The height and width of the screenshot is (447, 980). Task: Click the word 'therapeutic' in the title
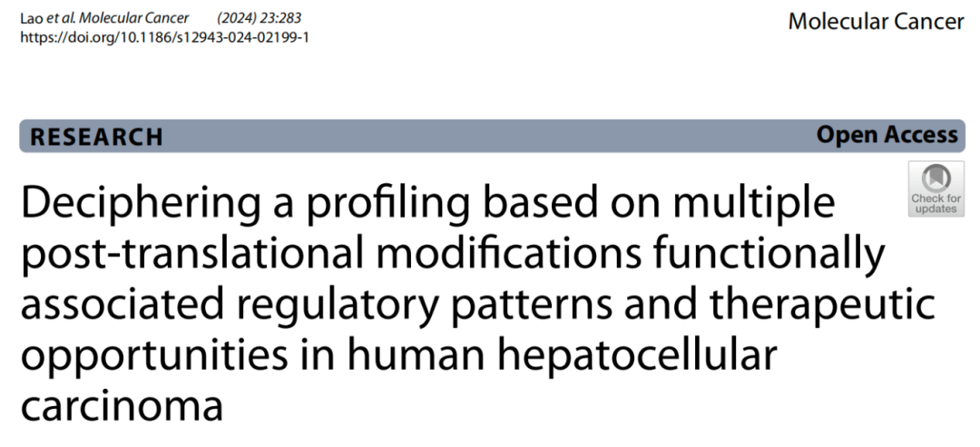[x=822, y=305]
